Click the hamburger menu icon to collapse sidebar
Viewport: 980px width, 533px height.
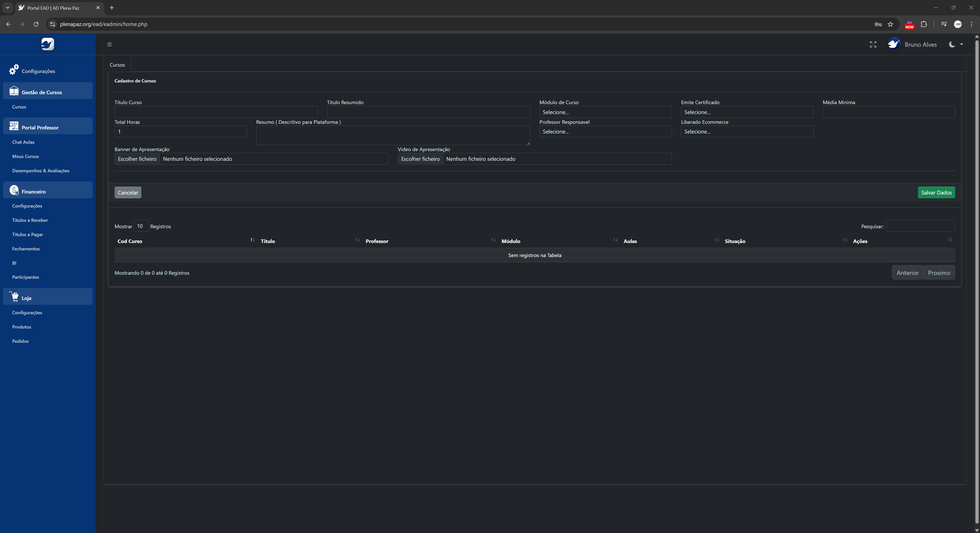pyautogui.click(x=109, y=44)
